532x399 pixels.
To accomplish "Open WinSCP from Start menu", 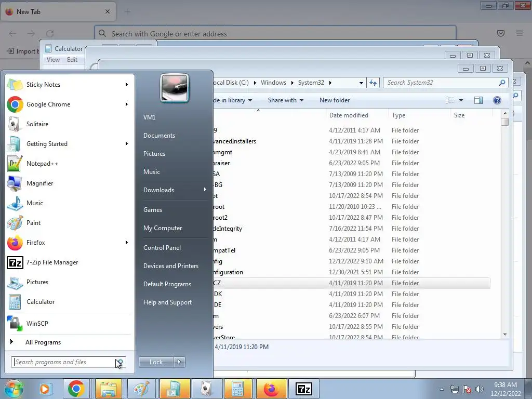I will coord(68,323).
